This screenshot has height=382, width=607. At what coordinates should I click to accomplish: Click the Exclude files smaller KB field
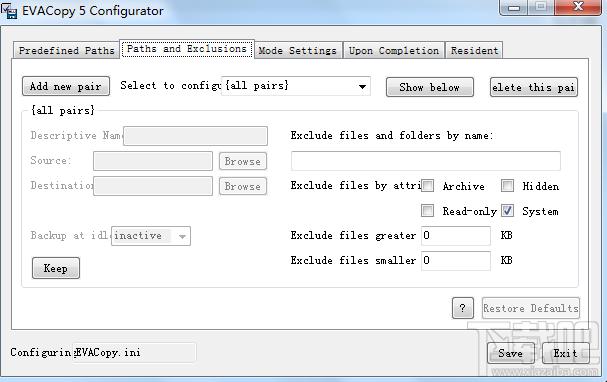click(456, 260)
